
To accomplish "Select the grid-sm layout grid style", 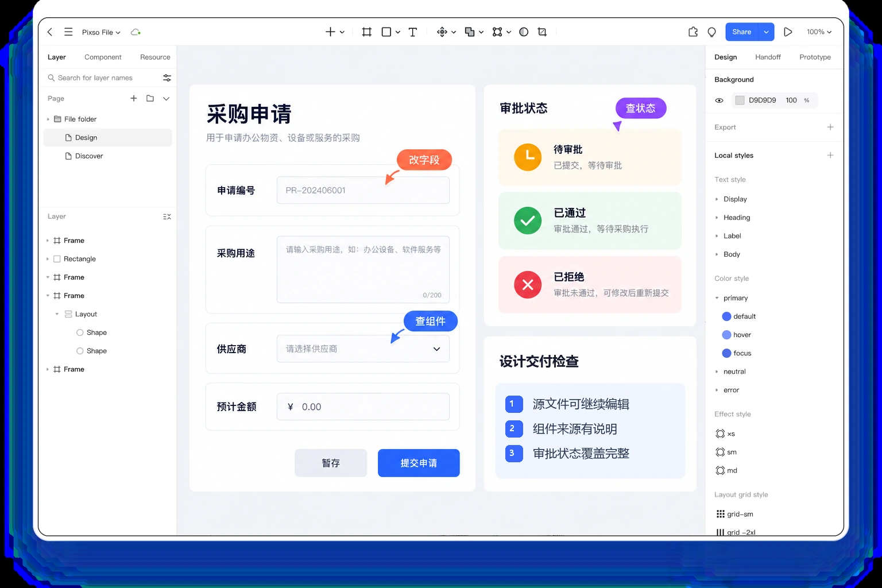I will click(x=734, y=514).
